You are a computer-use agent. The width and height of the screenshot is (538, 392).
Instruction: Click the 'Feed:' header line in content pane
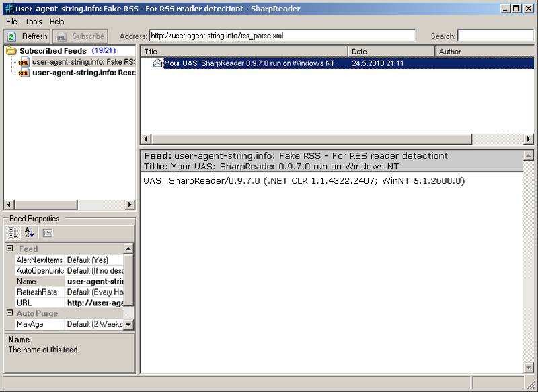click(295, 156)
